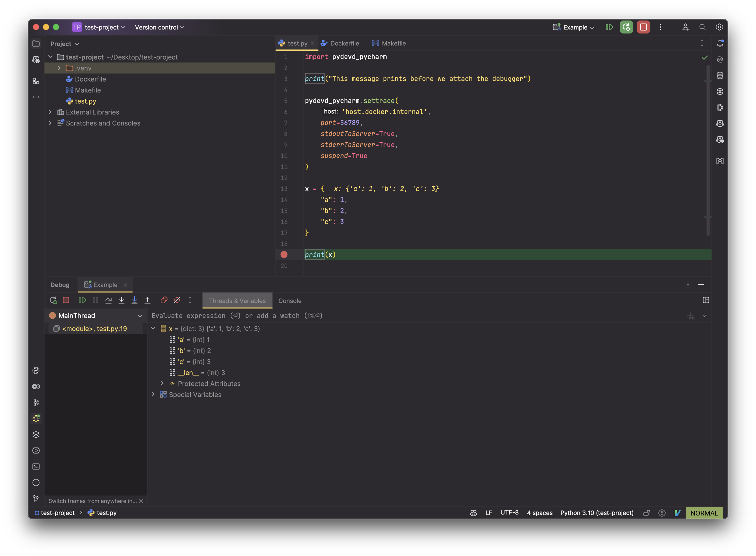Open the Debug tool window bug icon

click(x=36, y=418)
